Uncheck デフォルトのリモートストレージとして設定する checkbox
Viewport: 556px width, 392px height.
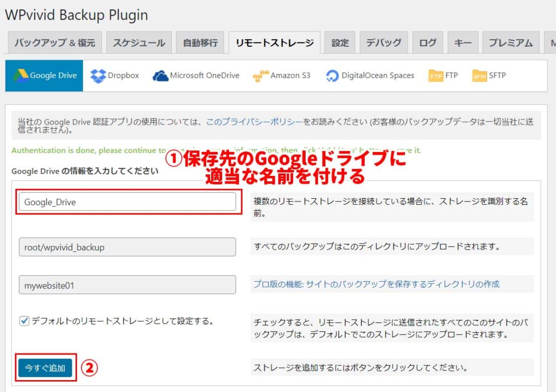tap(24, 321)
